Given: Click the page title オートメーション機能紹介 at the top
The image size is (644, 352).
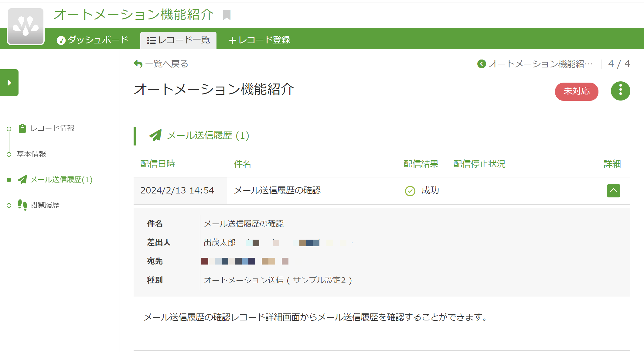Looking at the screenshot, I should coord(134,14).
